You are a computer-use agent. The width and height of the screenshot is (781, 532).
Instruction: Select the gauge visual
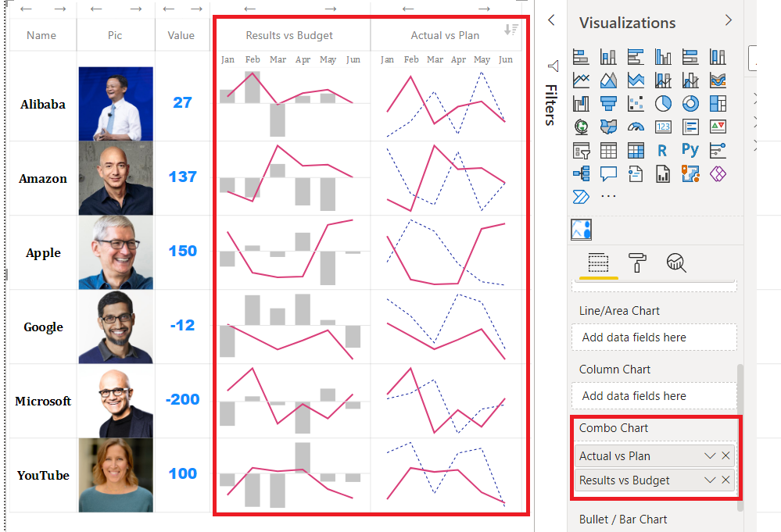tap(636, 127)
